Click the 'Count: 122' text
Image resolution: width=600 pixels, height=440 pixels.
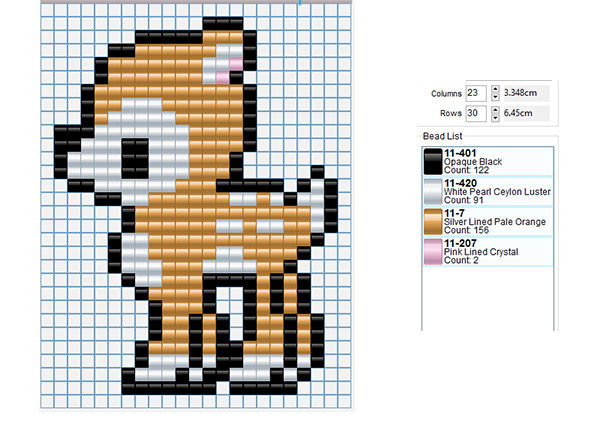coord(466,170)
